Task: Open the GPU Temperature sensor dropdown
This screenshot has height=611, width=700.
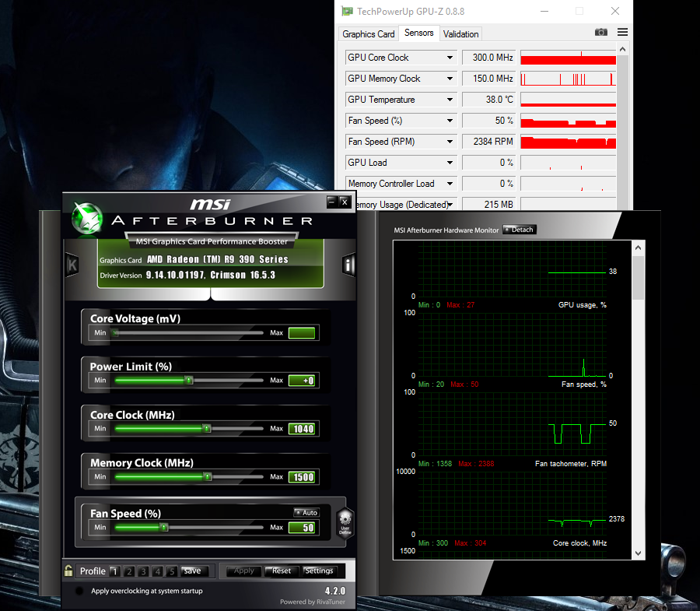Action: tap(450, 100)
